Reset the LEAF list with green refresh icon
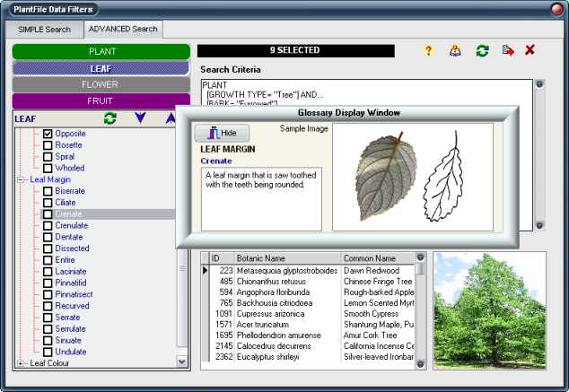Viewport: 569px width, 392px height. coord(110,118)
